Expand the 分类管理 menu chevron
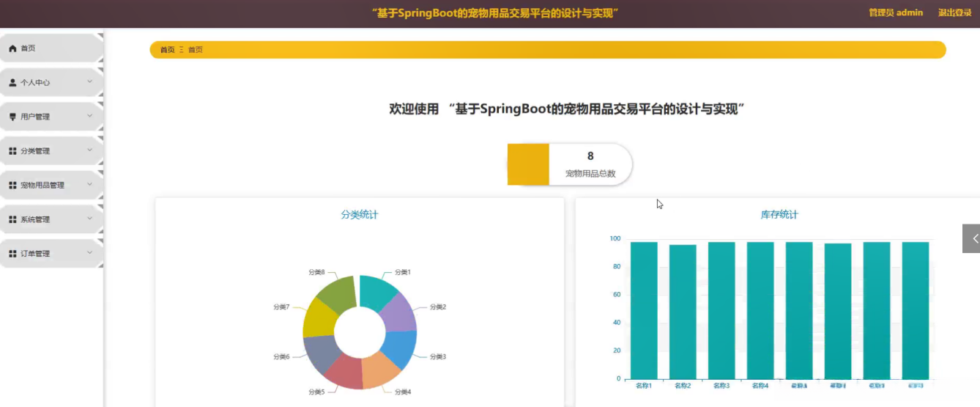 (x=89, y=150)
